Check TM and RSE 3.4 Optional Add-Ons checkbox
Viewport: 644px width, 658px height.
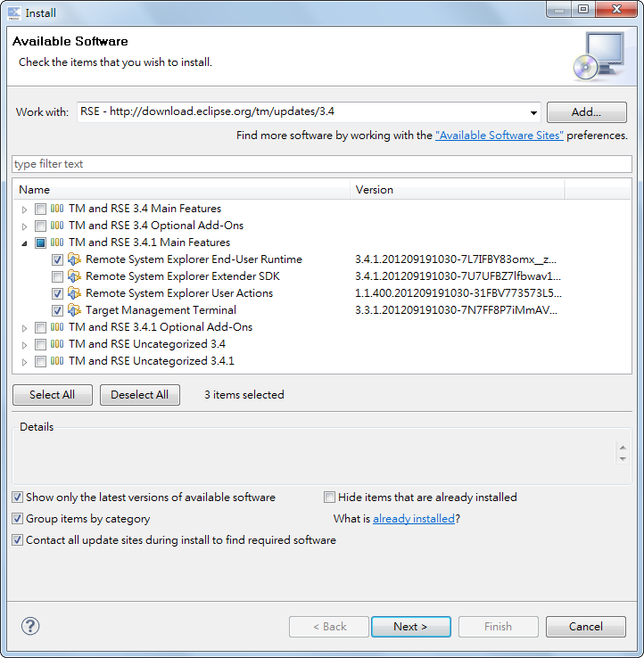coord(40,226)
